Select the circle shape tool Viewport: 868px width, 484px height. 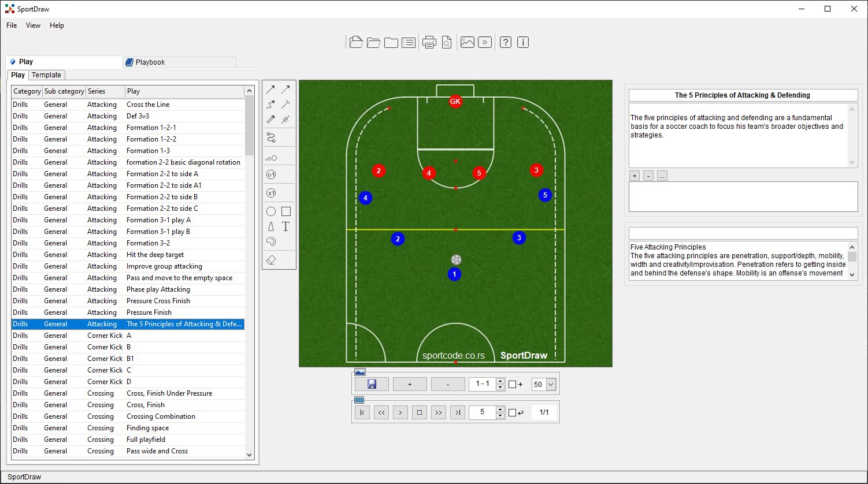pos(270,212)
